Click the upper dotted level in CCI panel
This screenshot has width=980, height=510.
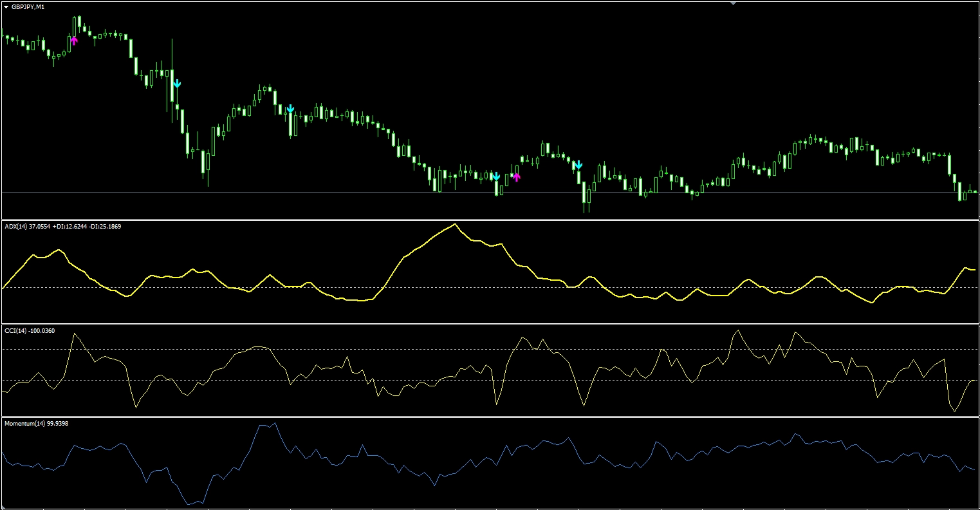pyautogui.click(x=386, y=349)
